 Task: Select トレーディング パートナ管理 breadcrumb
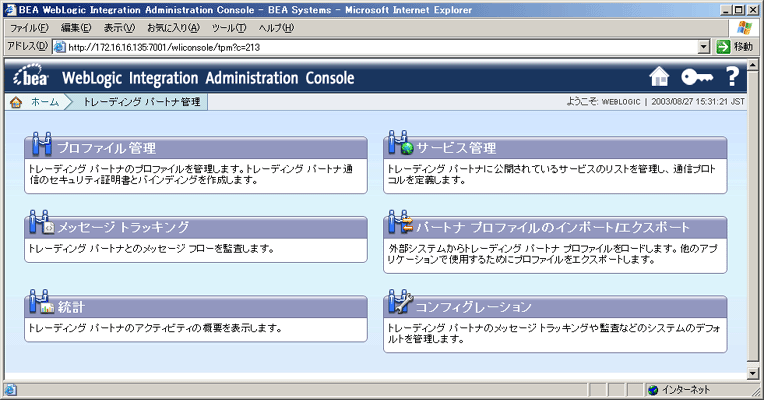(x=141, y=102)
